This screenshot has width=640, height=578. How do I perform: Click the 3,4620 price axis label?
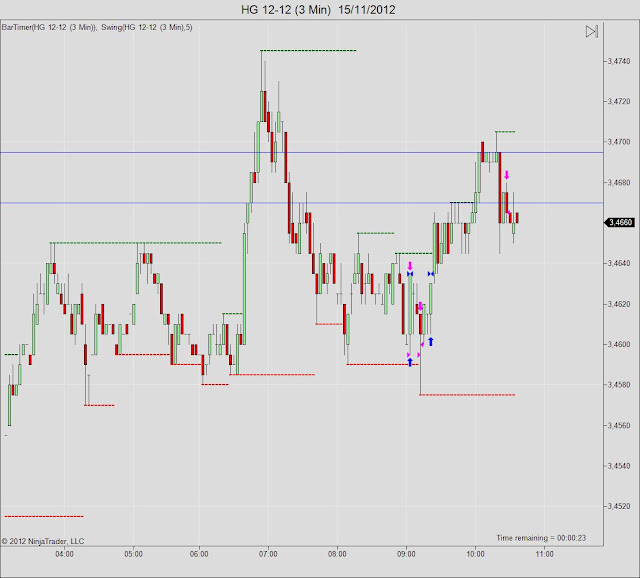coord(619,304)
